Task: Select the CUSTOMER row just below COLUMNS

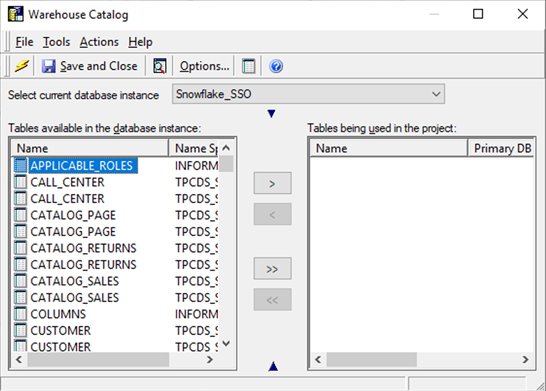Action: (x=61, y=330)
